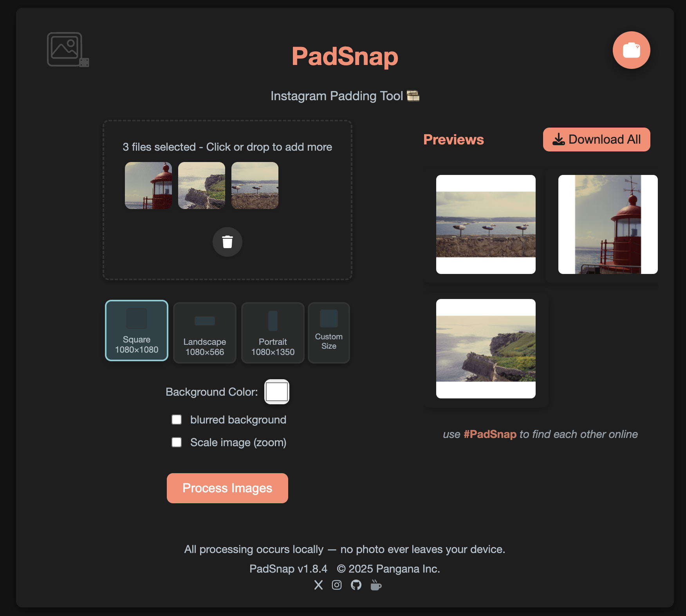
Task: Click the Previews heading
Action: (x=453, y=140)
